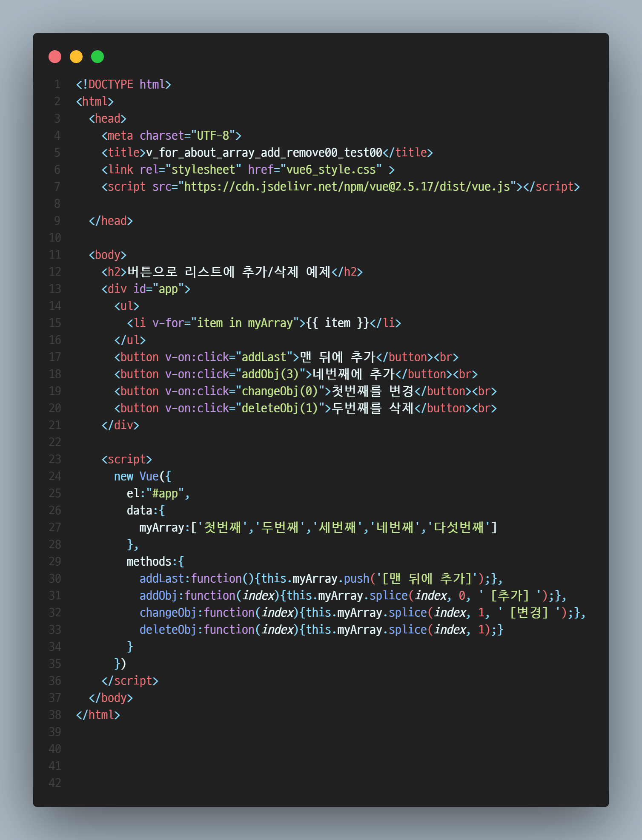The width and height of the screenshot is (642, 840).
Task: Click line number 42
Action: tap(55, 783)
